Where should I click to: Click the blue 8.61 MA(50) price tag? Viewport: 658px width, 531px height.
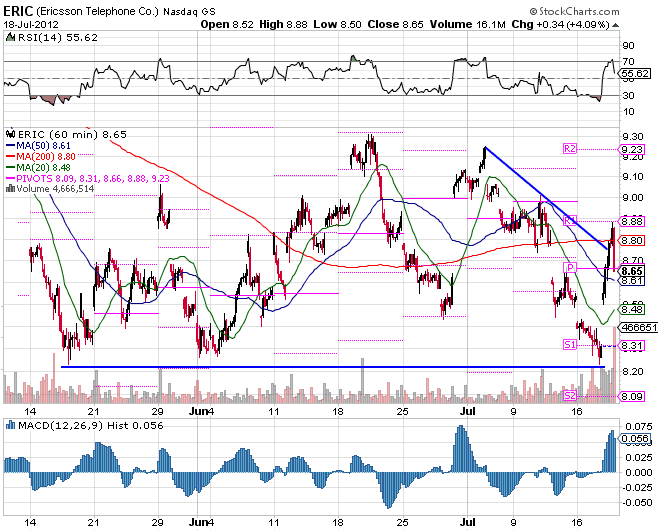tap(632, 280)
